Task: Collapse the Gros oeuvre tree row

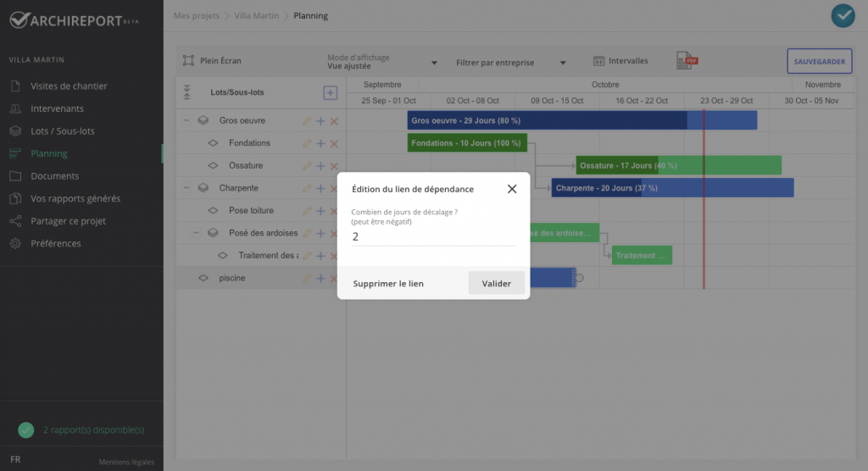Action: 186,121
